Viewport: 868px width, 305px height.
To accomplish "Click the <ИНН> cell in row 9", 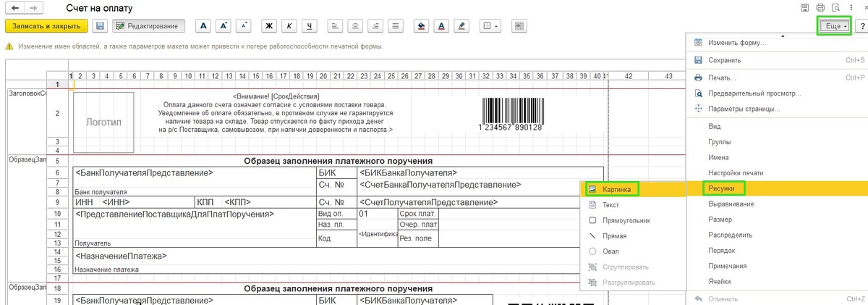I will (118, 203).
